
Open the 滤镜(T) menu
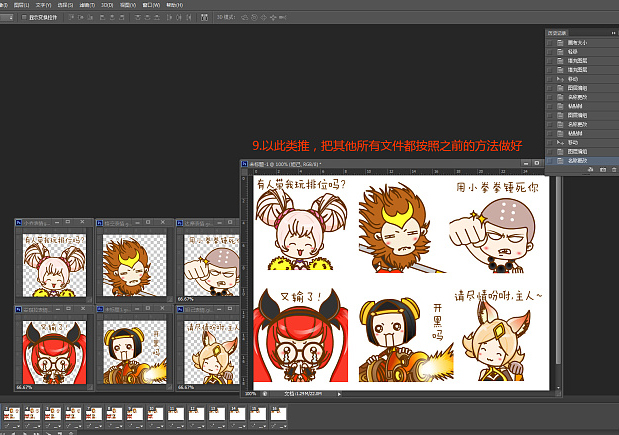tap(87, 5)
